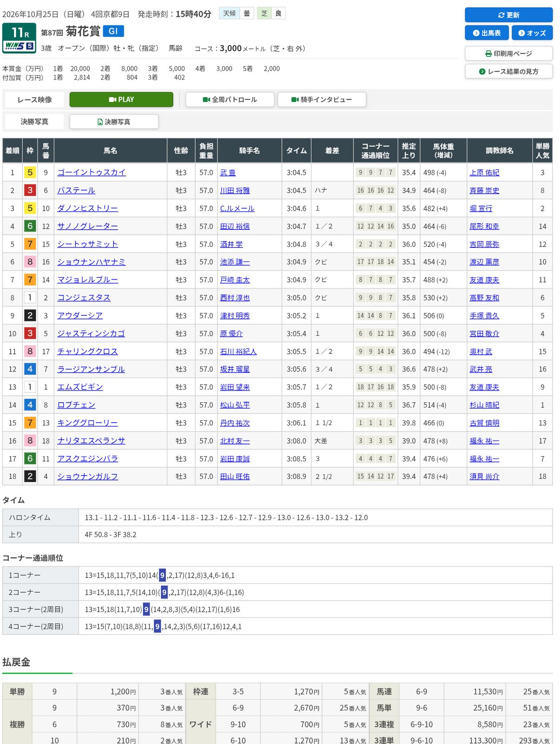Click the WIN5 badge icon

(x=19, y=46)
